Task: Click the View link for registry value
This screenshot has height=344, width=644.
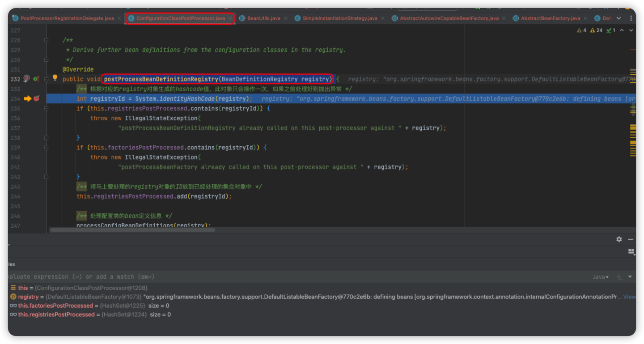Action: [629, 297]
